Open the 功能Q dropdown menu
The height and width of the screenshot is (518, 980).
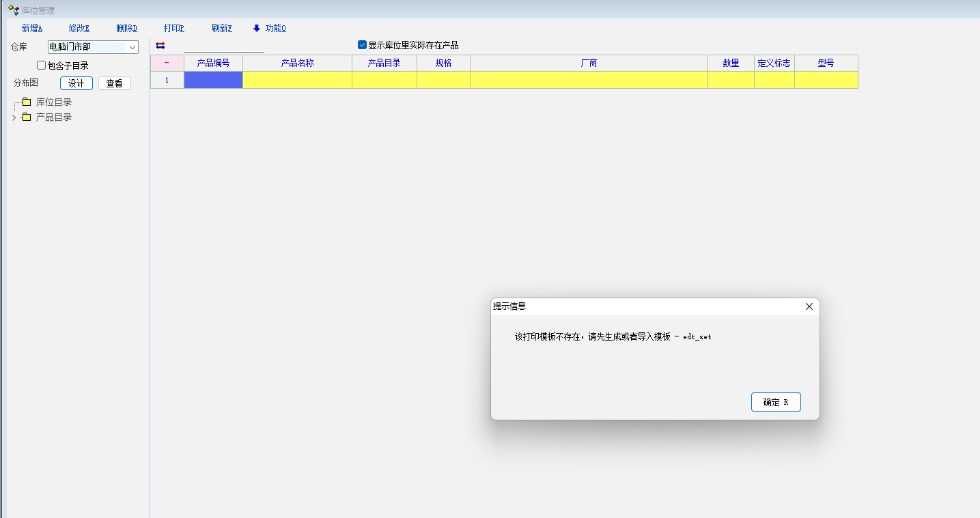(275, 28)
